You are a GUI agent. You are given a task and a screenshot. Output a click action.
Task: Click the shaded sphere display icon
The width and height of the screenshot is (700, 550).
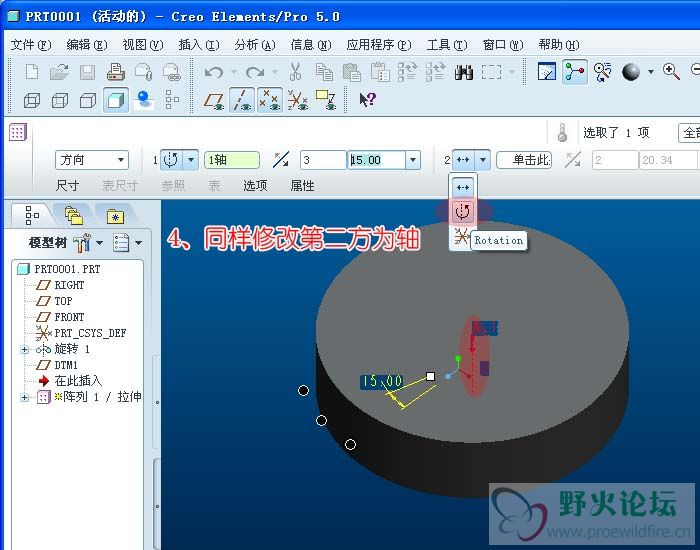tap(631, 71)
